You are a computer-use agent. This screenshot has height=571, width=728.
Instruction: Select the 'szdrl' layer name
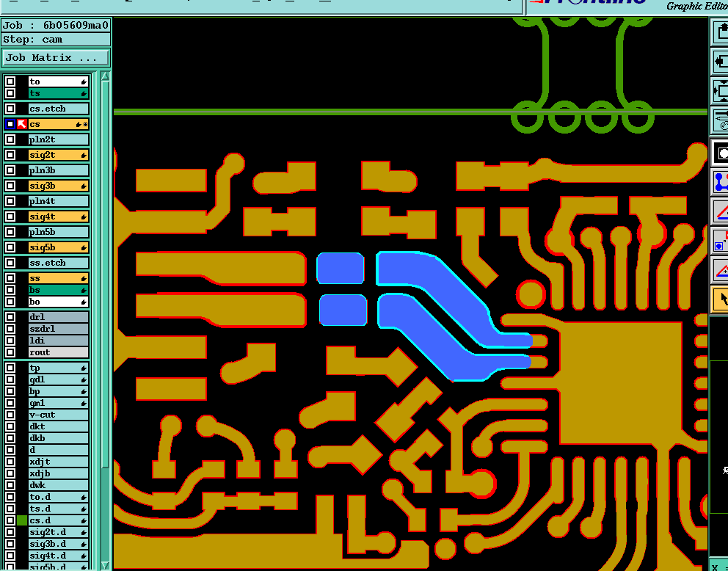pyautogui.click(x=59, y=329)
